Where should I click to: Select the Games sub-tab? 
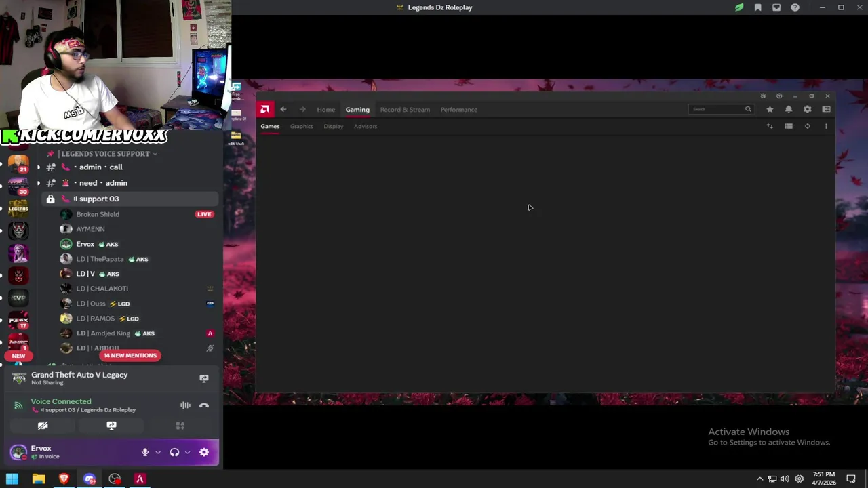(270, 126)
